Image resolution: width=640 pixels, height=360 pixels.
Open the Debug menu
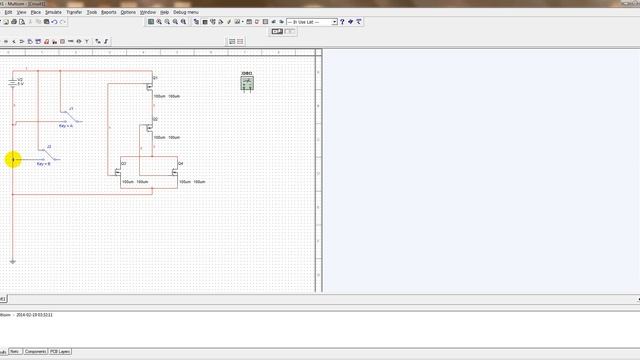click(186, 12)
